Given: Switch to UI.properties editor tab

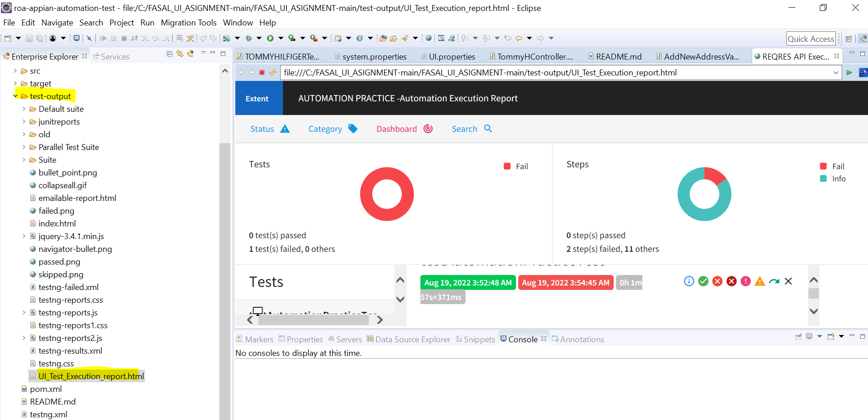Looking at the screenshot, I should [448, 56].
